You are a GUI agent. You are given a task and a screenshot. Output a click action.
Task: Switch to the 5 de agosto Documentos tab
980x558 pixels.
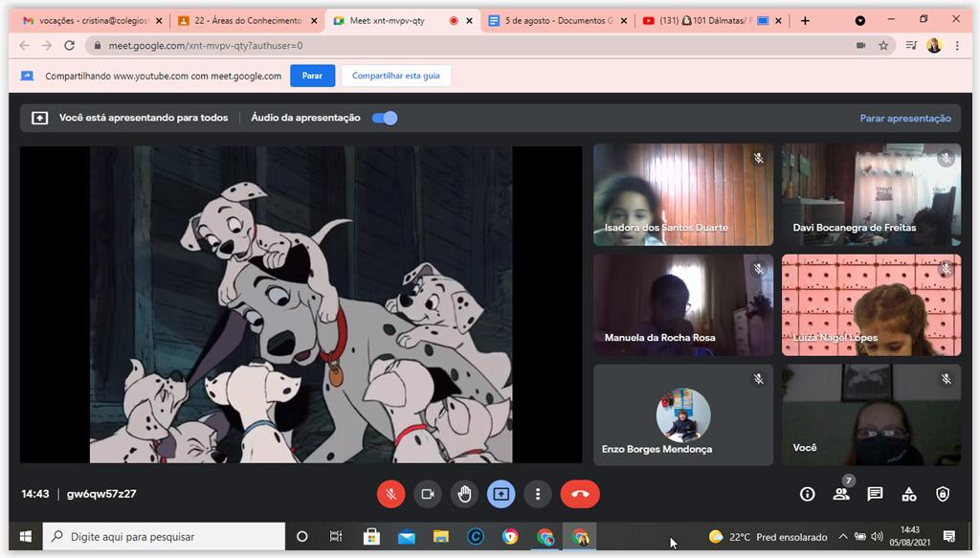[555, 20]
